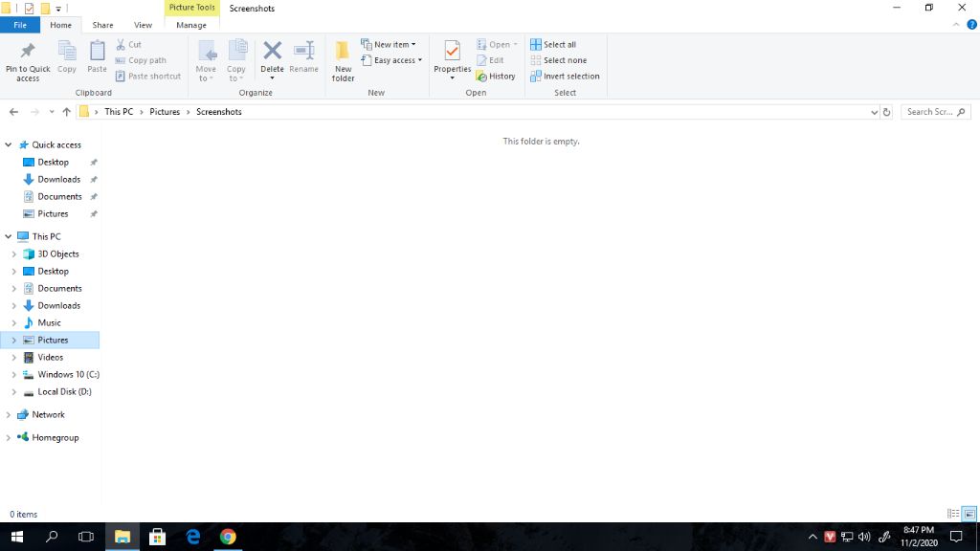Image resolution: width=980 pixels, height=551 pixels.
Task: Open recent locations dropdown arrow
Action: click(x=52, y=112)
